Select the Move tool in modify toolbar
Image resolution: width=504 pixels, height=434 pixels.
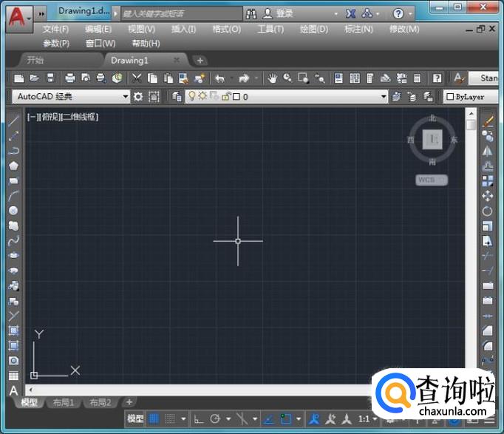pyautogui.click(x=488, y=196)
